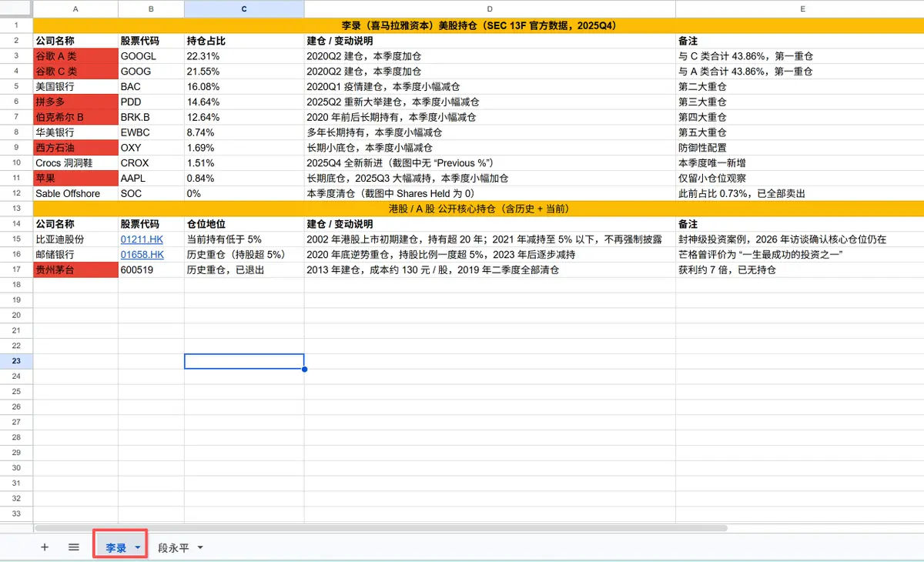Screen dimensions: 924x562
Task: Click cell 华美银行
Action: pos(75,132)
